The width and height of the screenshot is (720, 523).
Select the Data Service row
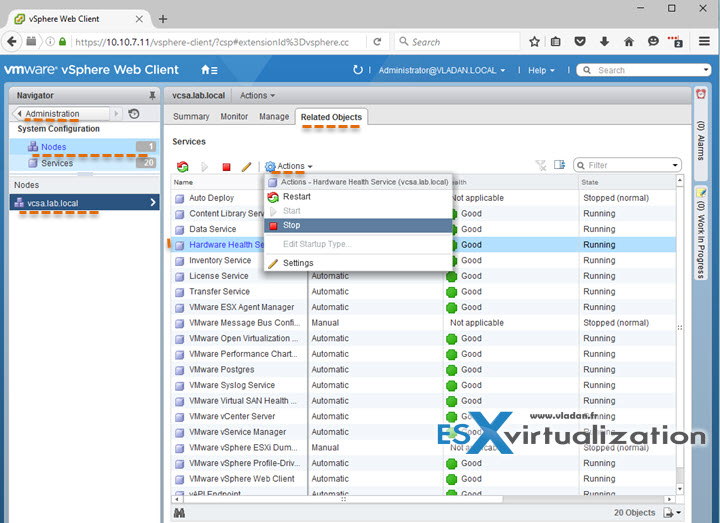(x=424, y=229)
